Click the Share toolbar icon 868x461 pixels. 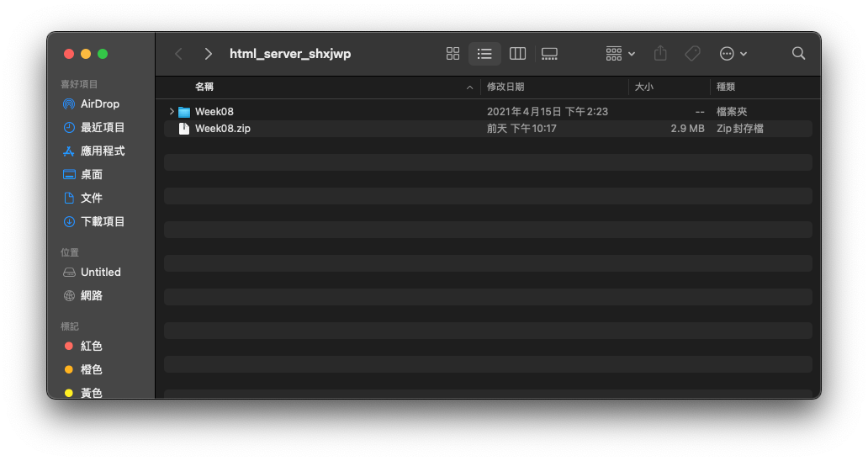click(x=660, y=54)
